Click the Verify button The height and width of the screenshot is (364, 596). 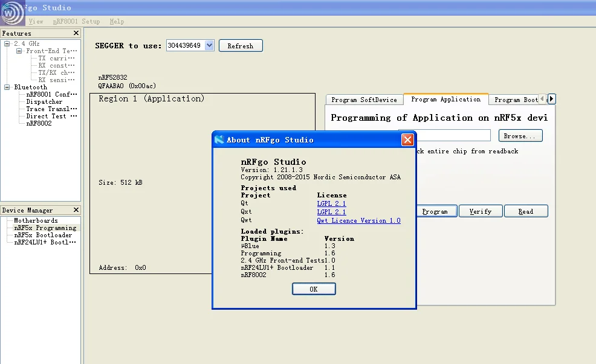pos(481,211)
